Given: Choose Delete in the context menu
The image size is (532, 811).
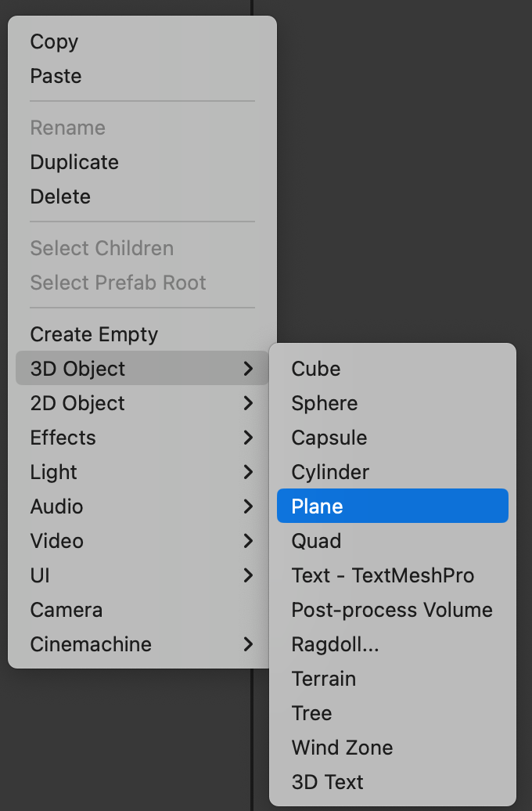Looking at the screenshot, I should click(142, 196).
